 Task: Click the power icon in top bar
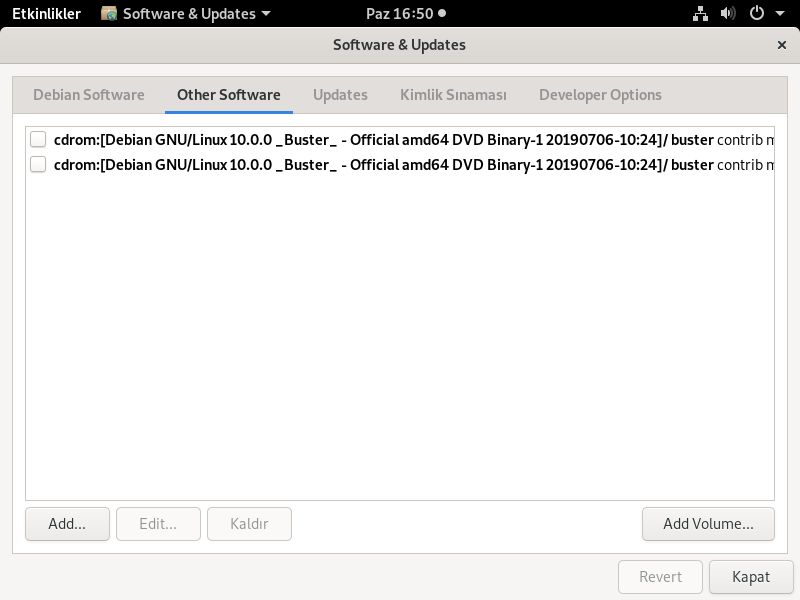(757, 14)
